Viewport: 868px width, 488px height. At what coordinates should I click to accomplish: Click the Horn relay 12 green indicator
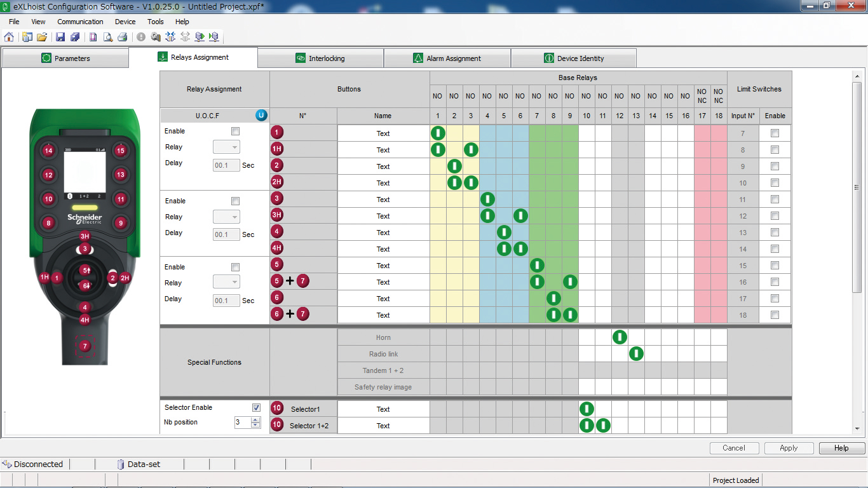(x=620, y=337)
